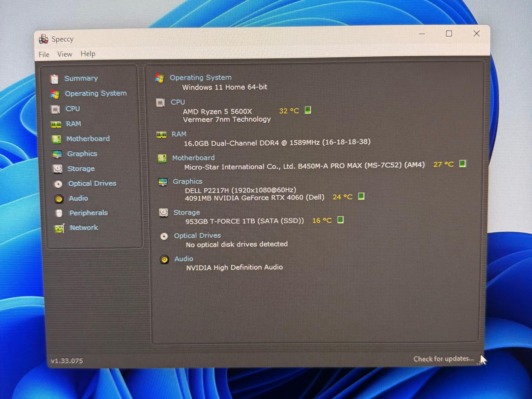Select Peripherals in the sidebar
The height and width of the screenshot is (399, 532).
click(x=89, y=213)
